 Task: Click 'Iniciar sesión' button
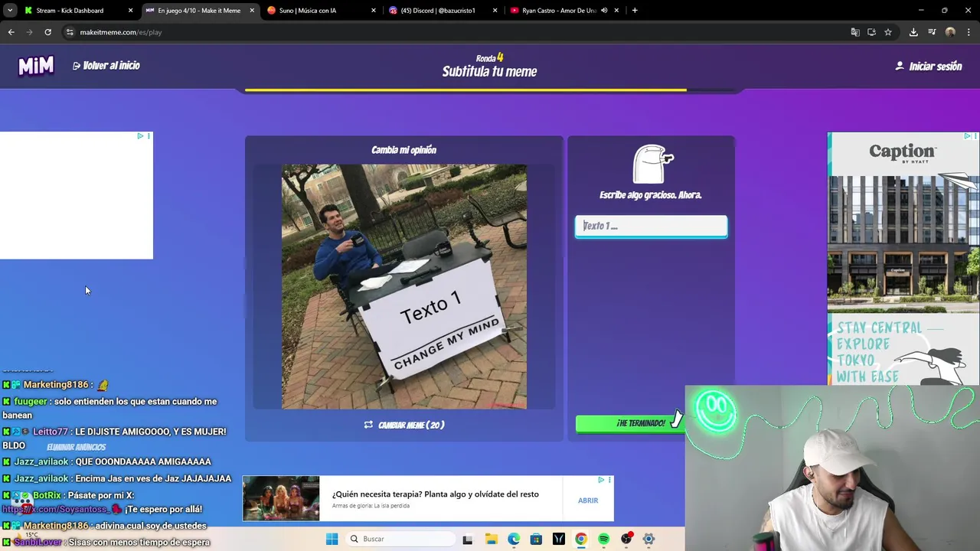(x=929, y=67)
